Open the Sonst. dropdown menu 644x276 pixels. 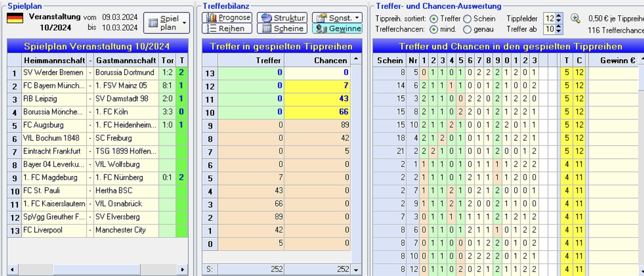(x=337, y=17)
